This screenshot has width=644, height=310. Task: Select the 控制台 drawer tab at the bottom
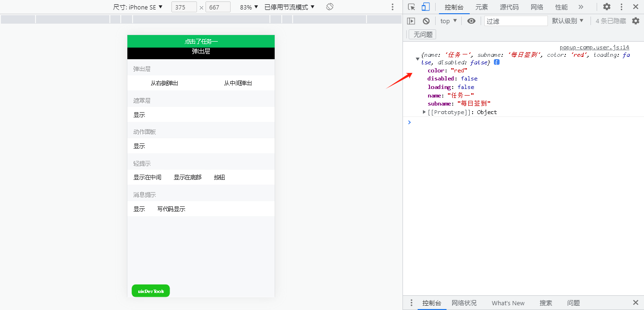[x=432, y=303]
